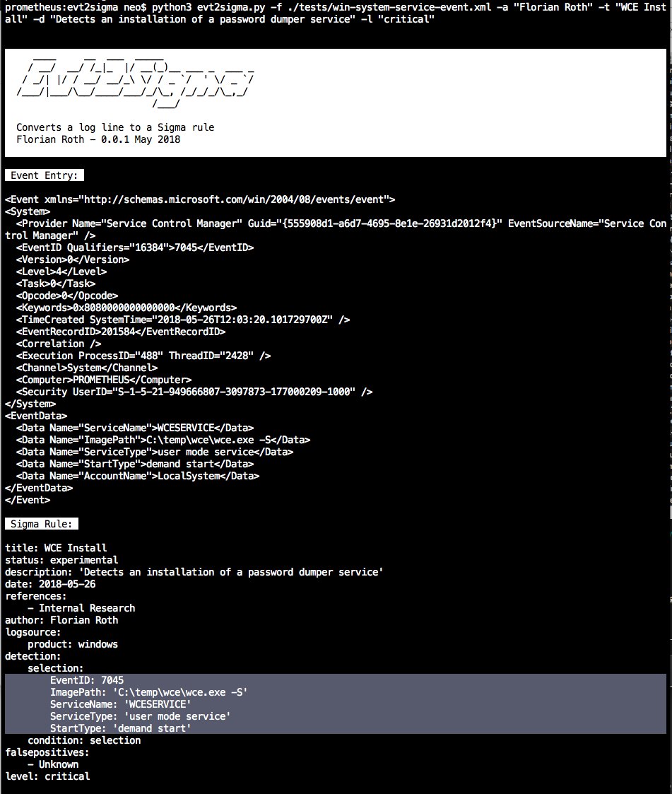
Task: Click the highlighted 'EventID: 7045' line
Action: (x=86, y=680)
